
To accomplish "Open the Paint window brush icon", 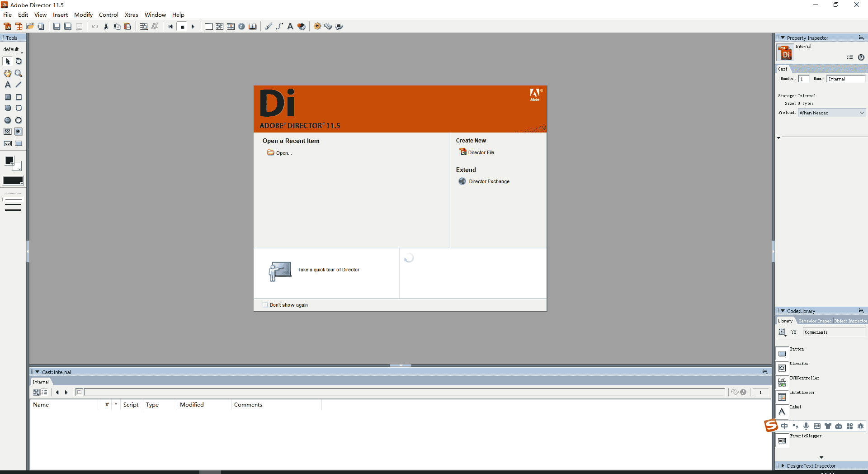I will pos(269,26).
